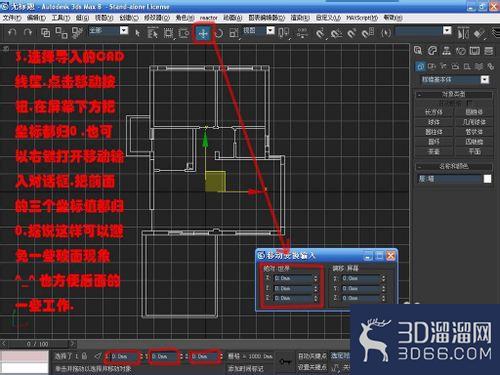The height and width of the screenshot is (375, 500).
Task: Click the object color swatch
Action: 487,179
